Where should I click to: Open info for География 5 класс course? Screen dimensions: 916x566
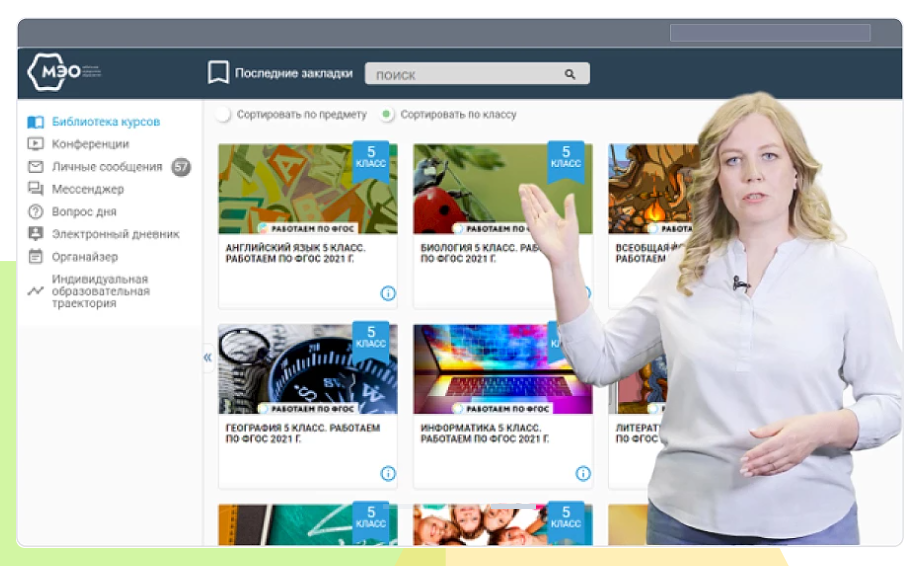tap(388, 473)
